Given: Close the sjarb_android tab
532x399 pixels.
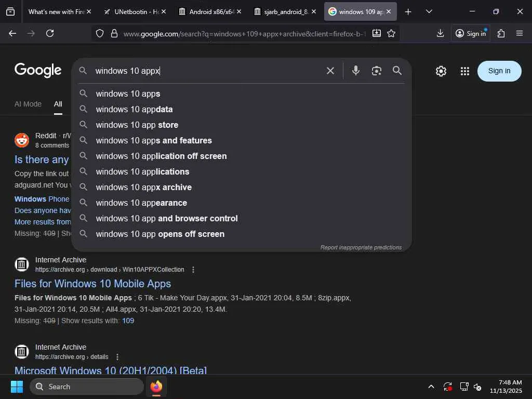Looking at the screenshot, I should click(313, 11).
